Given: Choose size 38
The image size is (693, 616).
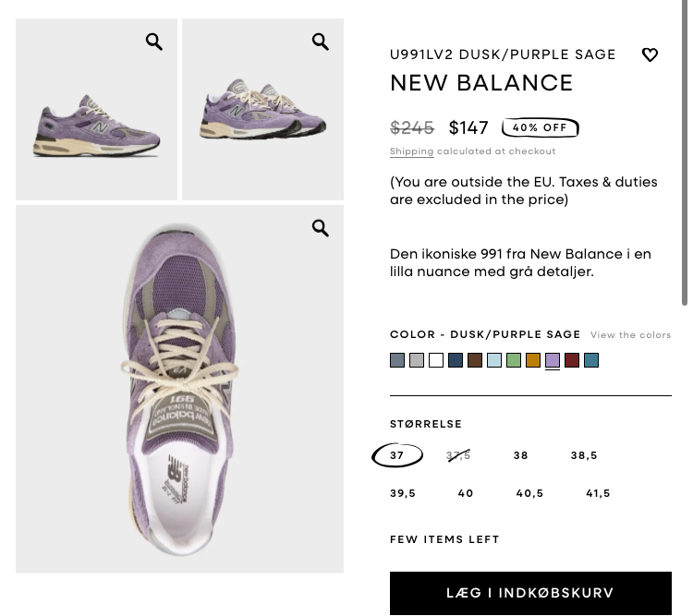Looking at the screenshot, I should point(521,455).
